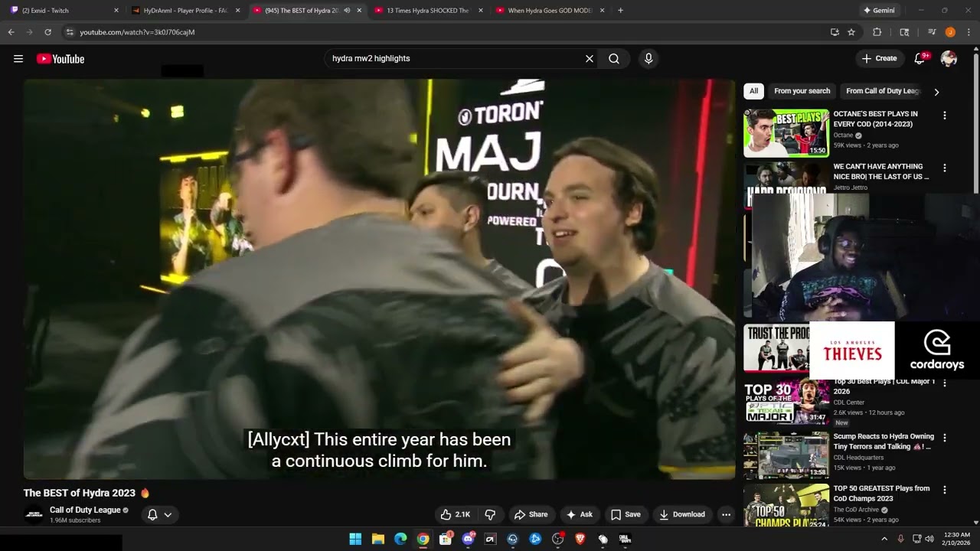The width and height of the screenshot is (980, 551).
Task: Dislike the Hydra video
Action: 490,514
